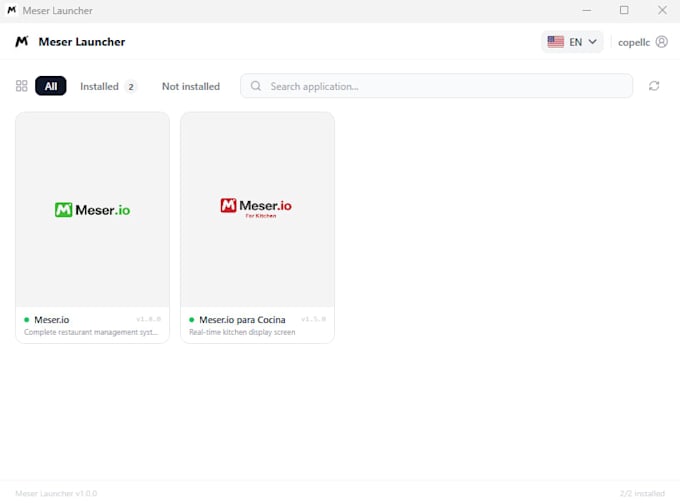Click Complete restaurant management description
680x503 pixels.
(x=91, y=332)
